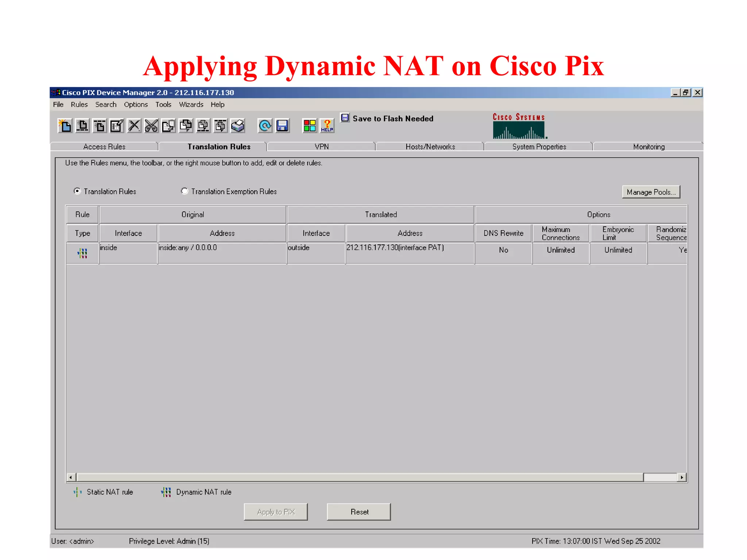The height and width of the screenshot is (560, 747).
Task: Click the DNS Rewrite column header
Action: point(503,233)
